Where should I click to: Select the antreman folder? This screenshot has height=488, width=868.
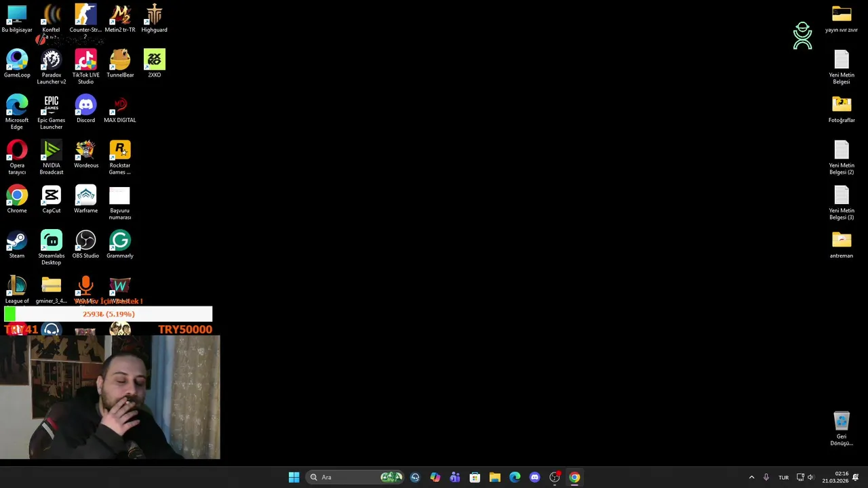(x=842, y=245)
